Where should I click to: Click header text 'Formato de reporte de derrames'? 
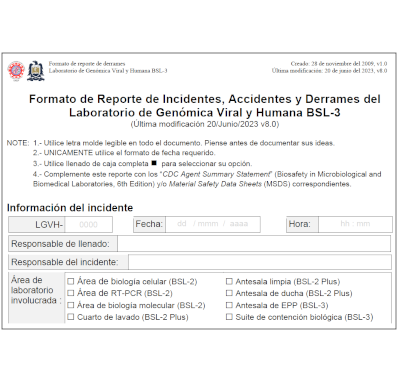(87, 64)
